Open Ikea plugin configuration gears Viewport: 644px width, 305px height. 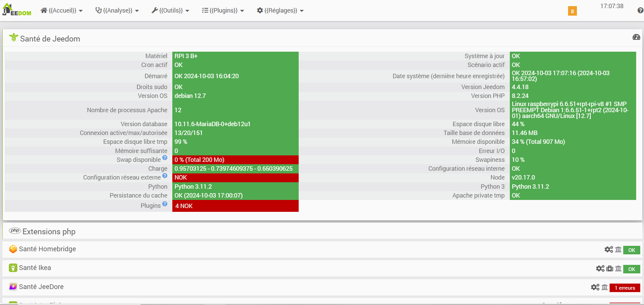pos(600,269)
